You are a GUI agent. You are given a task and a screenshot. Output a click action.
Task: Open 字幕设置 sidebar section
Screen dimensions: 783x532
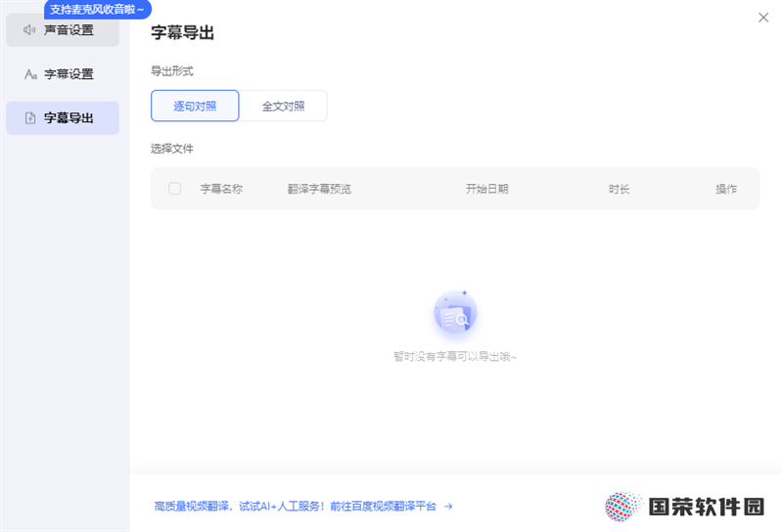pos(63,74)
